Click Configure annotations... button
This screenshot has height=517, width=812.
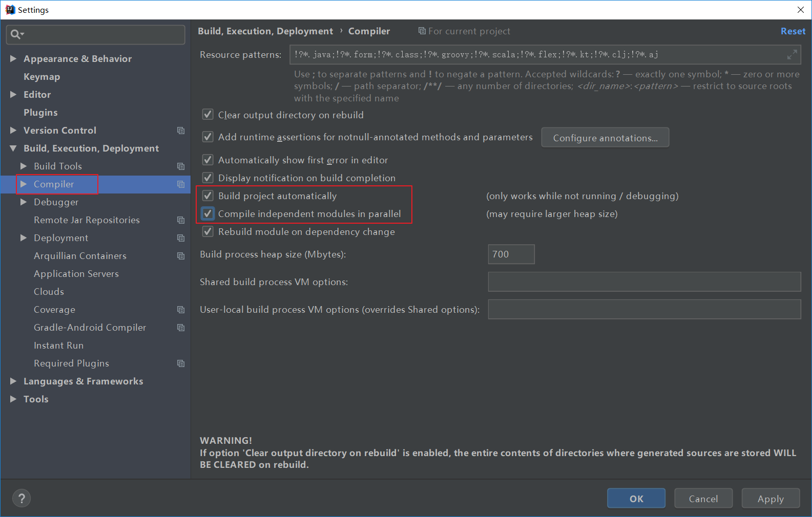click(x=605, y=138)
